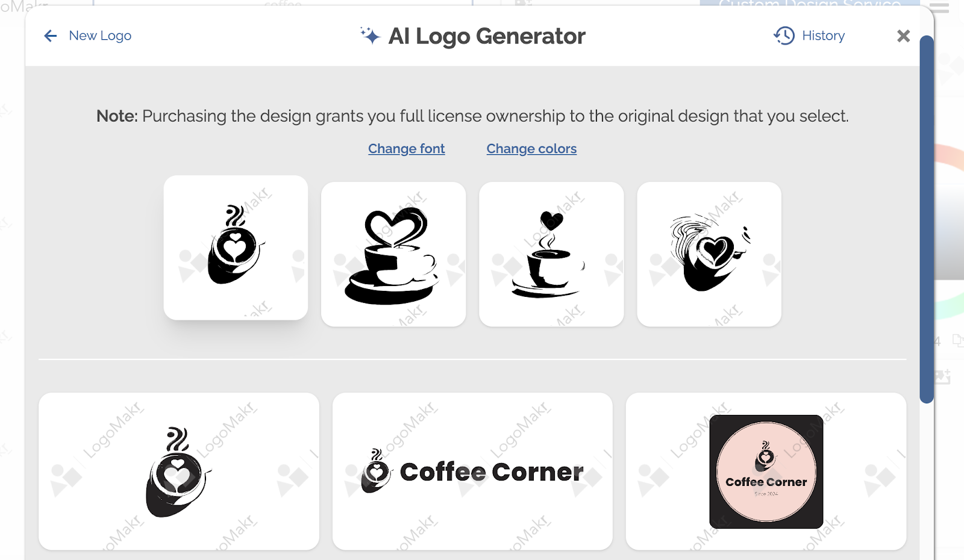Click the small cup icon beside Coffee Corner text
The width and height of the screenshot is (964, 560).
[377, 471]
